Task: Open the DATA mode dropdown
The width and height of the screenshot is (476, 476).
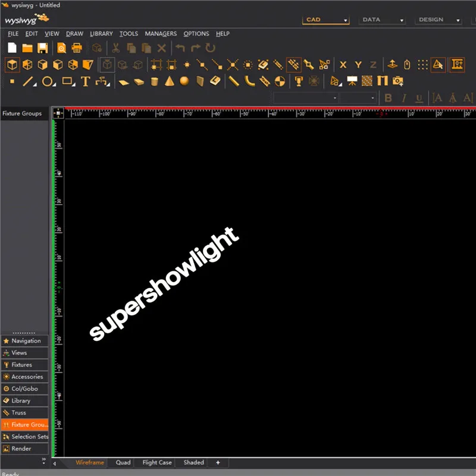Action: click(x=382, y=20)
